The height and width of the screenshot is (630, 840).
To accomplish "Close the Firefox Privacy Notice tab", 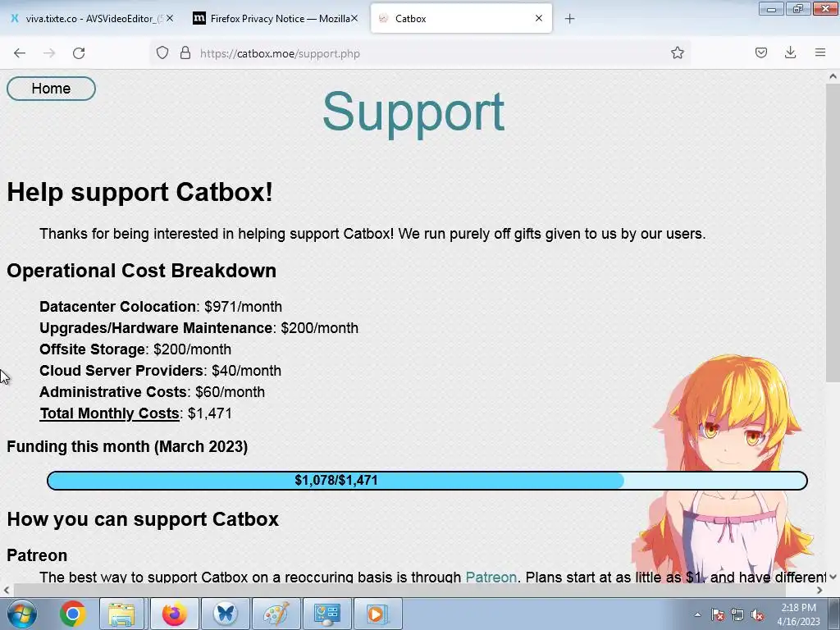I will (354, 18).
